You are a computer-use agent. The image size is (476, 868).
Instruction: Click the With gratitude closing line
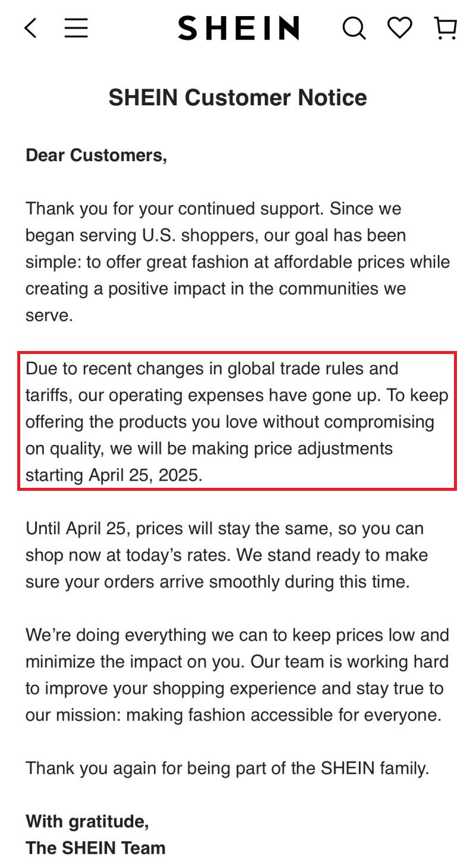point(87,822)
